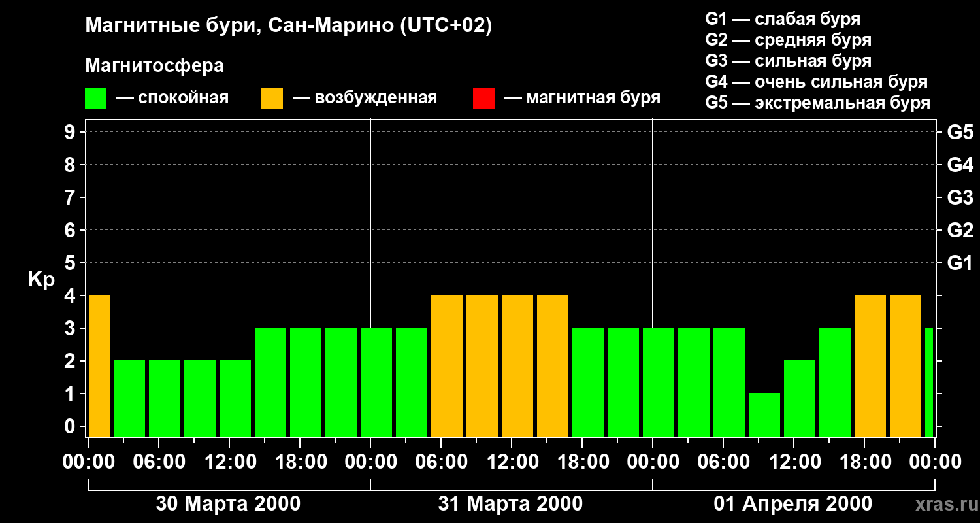Click the orange 'возбужденная' legend swatch
The image size is (980, 523).
coord(272,99)
